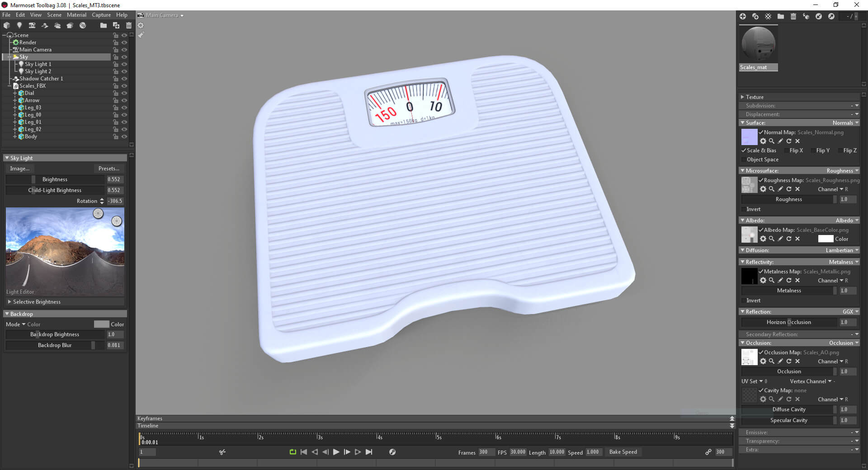Clear the Albedo Map with X icon
This screenshot has height=470, width=868.
[x=797, y=239]
